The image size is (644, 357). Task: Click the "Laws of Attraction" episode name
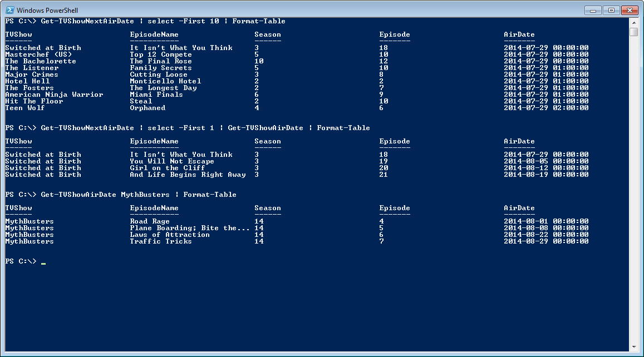170,235
